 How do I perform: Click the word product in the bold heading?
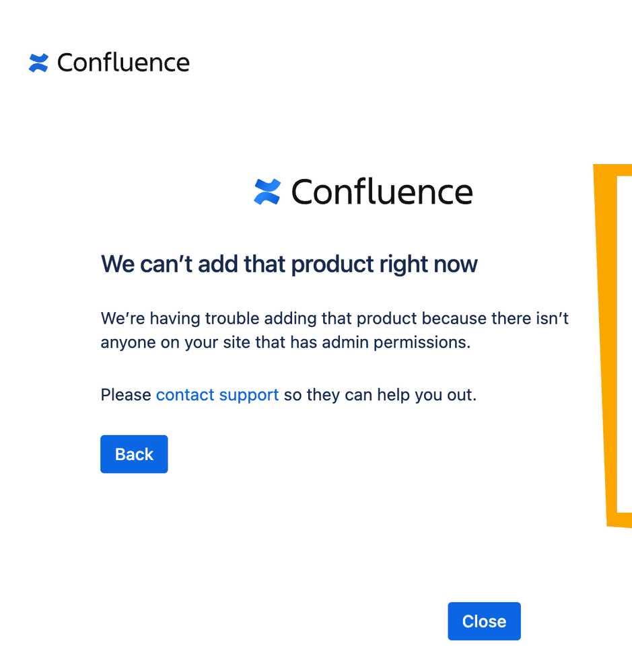click(332, 265)
